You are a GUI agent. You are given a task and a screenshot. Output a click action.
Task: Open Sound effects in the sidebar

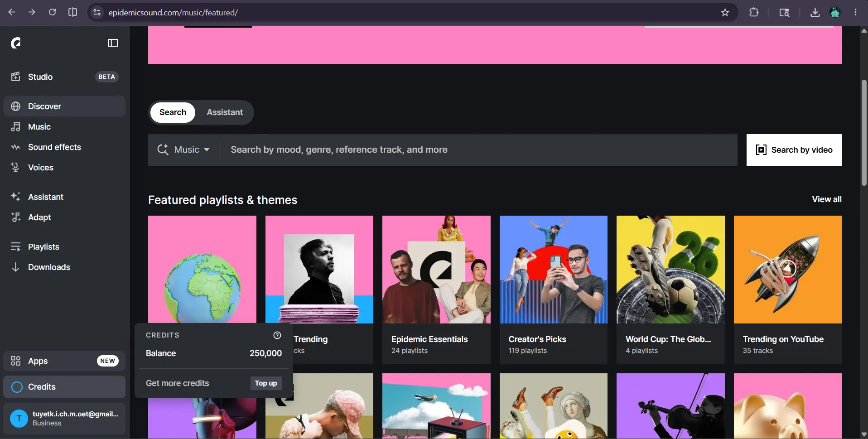[64, 147]
